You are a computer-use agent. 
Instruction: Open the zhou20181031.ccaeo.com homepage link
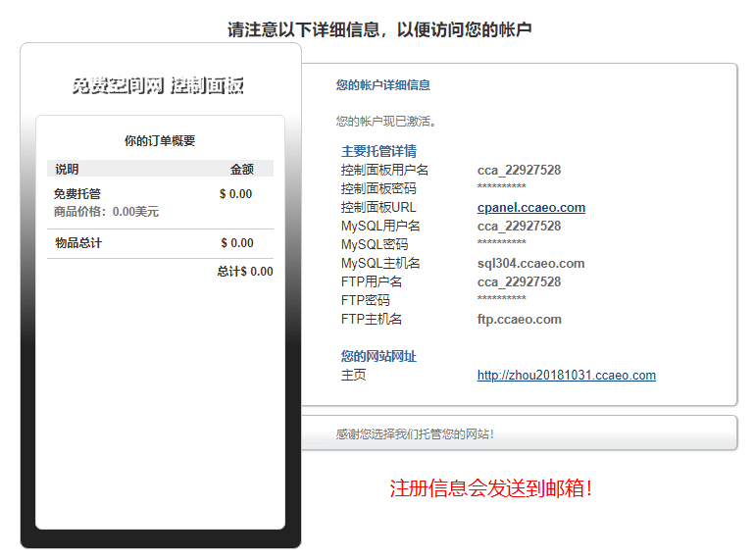pos(566,376)
